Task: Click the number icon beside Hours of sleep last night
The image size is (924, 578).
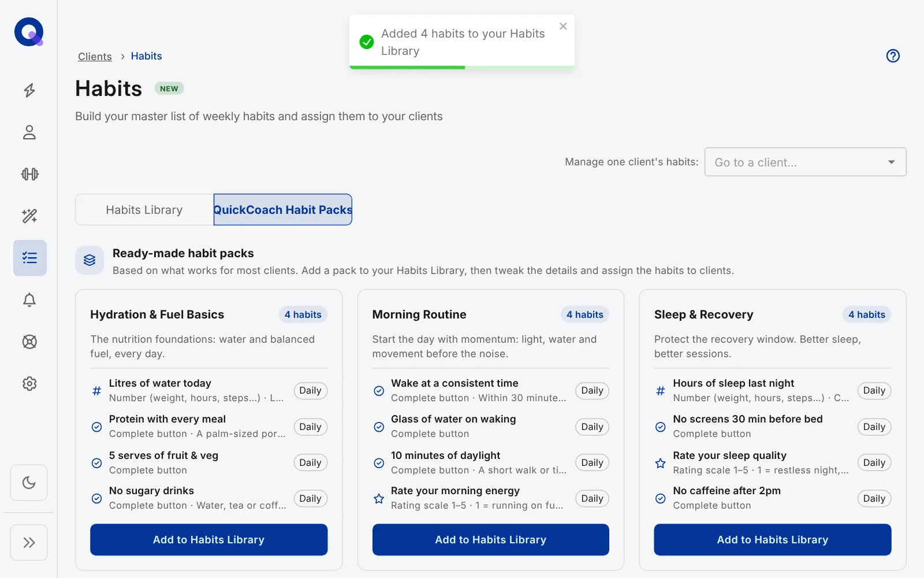Action: (661, 391)
